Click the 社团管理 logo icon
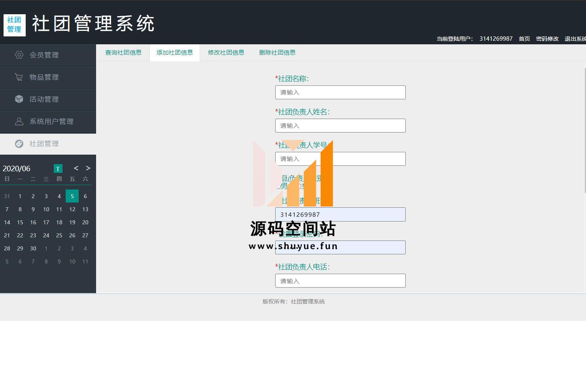This screenshot has height=392, width=586. pyautogui.click(x=15, y=25)
